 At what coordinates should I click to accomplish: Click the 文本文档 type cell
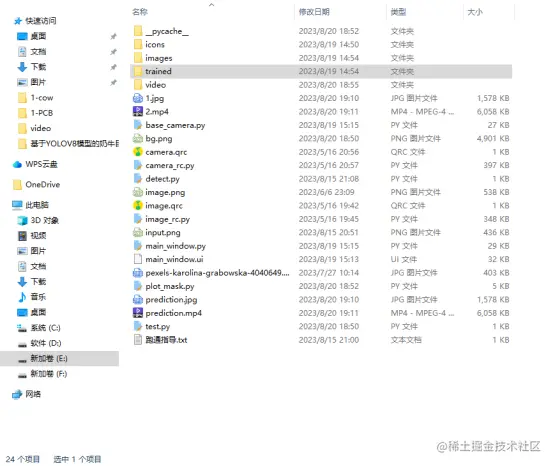[406, 340]
